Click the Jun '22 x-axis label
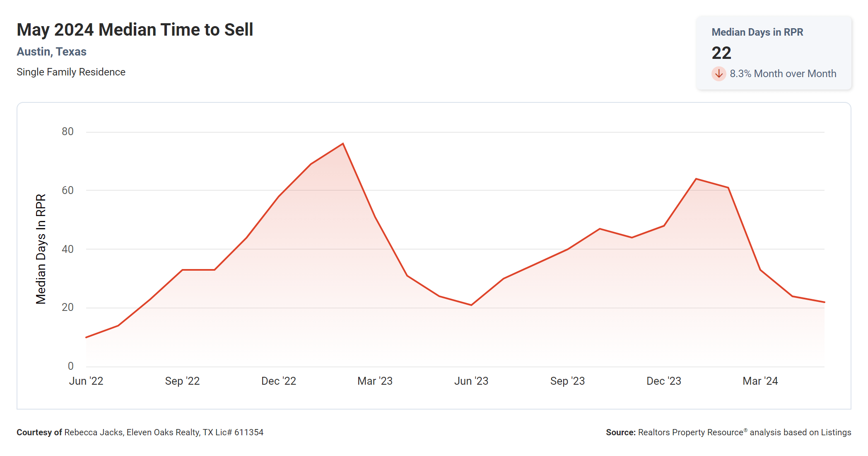868x456 pixels. pos(86,381)
